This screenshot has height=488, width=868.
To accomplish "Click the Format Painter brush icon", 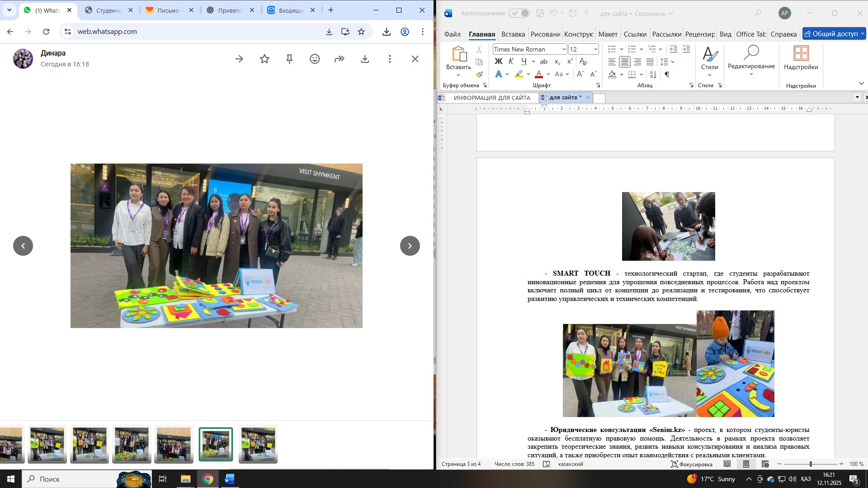I will click(x=479, y=75).
